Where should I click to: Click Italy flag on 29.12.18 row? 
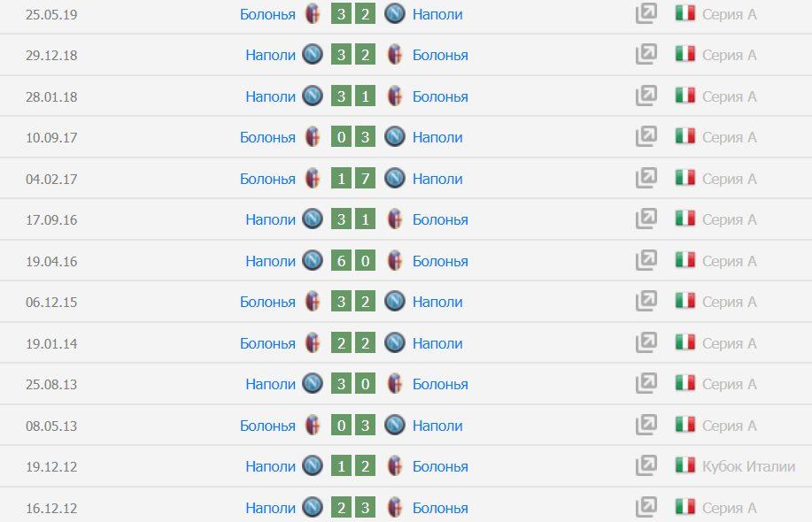684,55
